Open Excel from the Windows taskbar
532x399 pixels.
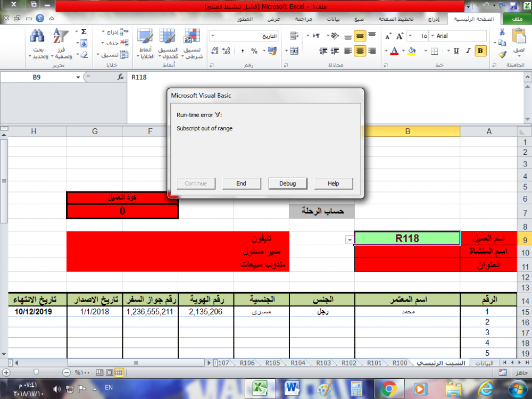(260, 388)
